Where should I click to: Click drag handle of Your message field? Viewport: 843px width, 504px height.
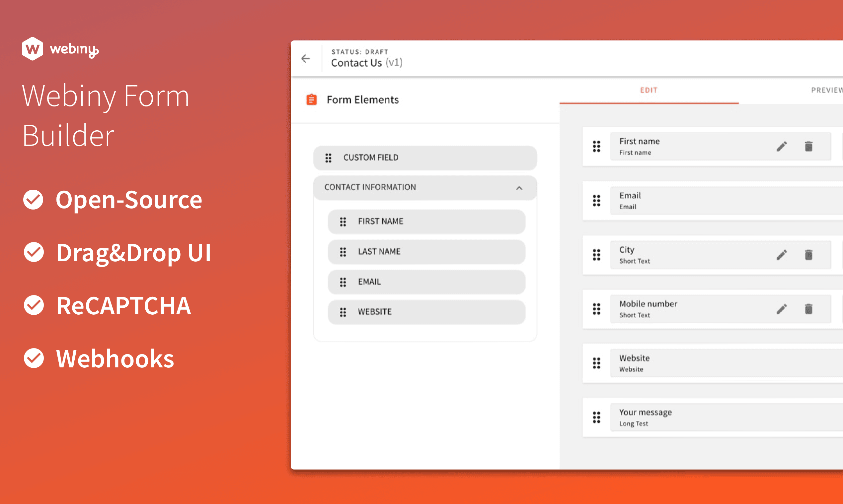tap(596, 417)
